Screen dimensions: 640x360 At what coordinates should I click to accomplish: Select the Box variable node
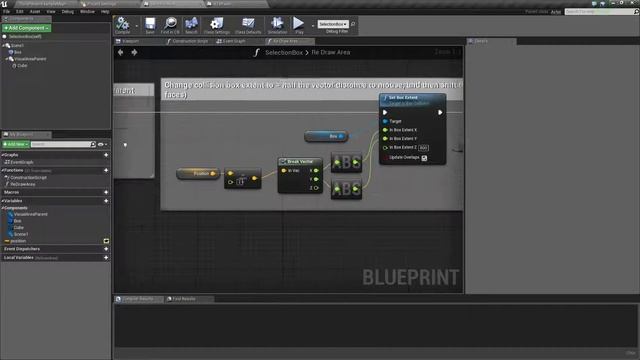(326, 136)
